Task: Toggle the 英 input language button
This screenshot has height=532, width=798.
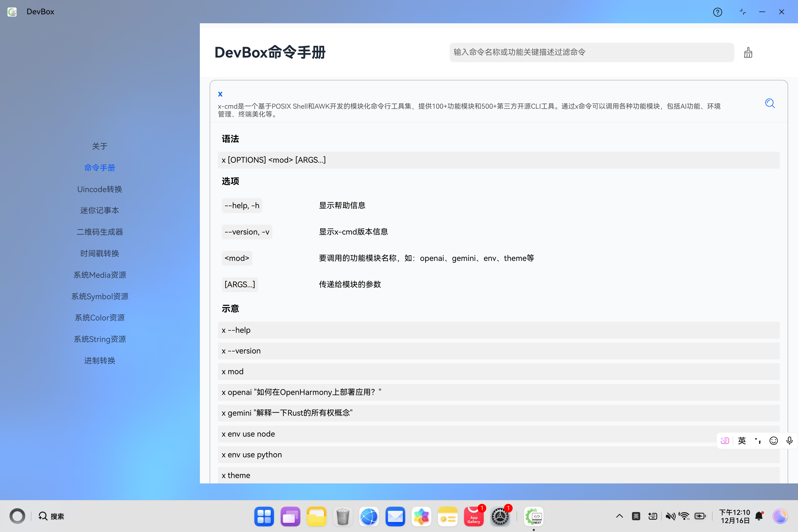Action: [742, 440]
